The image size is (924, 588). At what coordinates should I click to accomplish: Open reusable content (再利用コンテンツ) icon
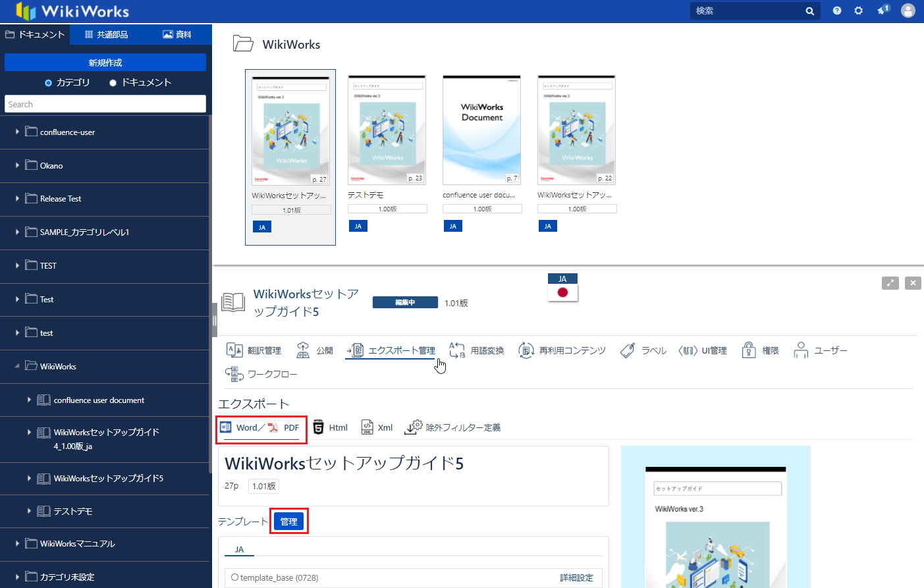pyautogui.click(x=526, y=350)
